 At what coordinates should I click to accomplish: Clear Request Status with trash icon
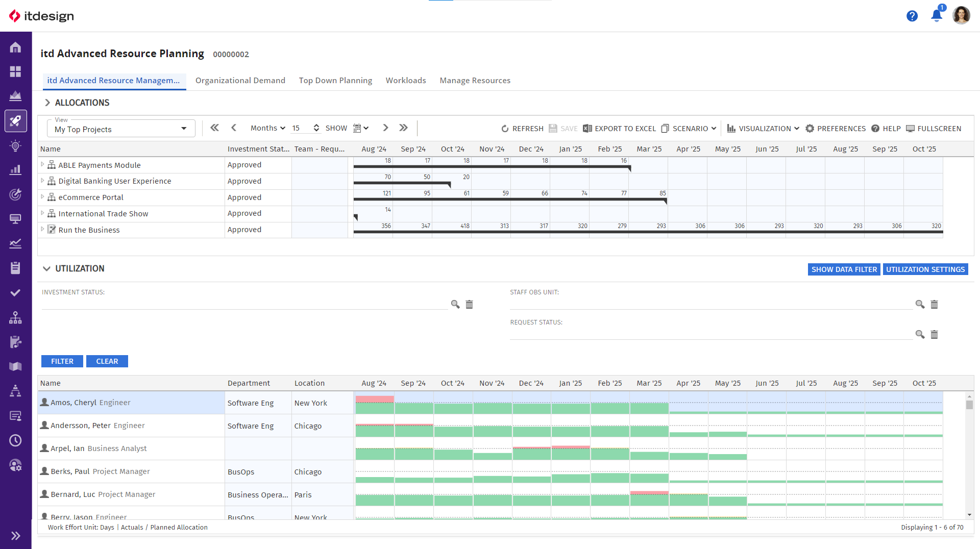[x=934, y=335]
